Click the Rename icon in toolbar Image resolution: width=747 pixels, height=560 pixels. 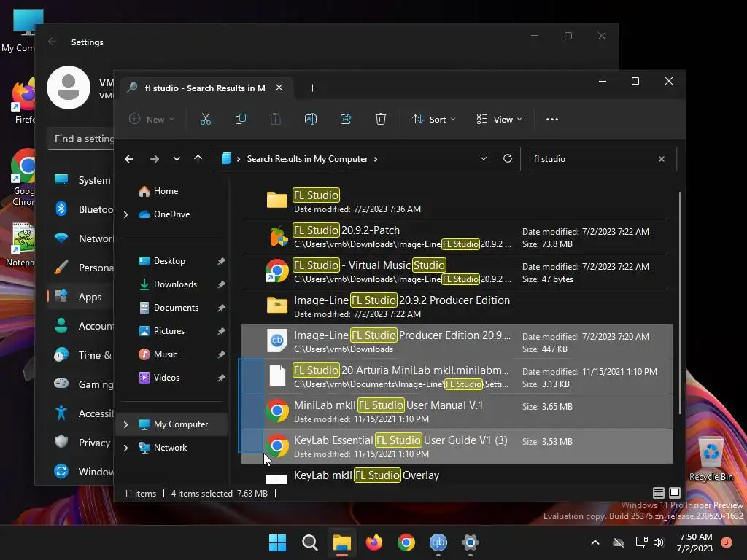click(311, 119)
